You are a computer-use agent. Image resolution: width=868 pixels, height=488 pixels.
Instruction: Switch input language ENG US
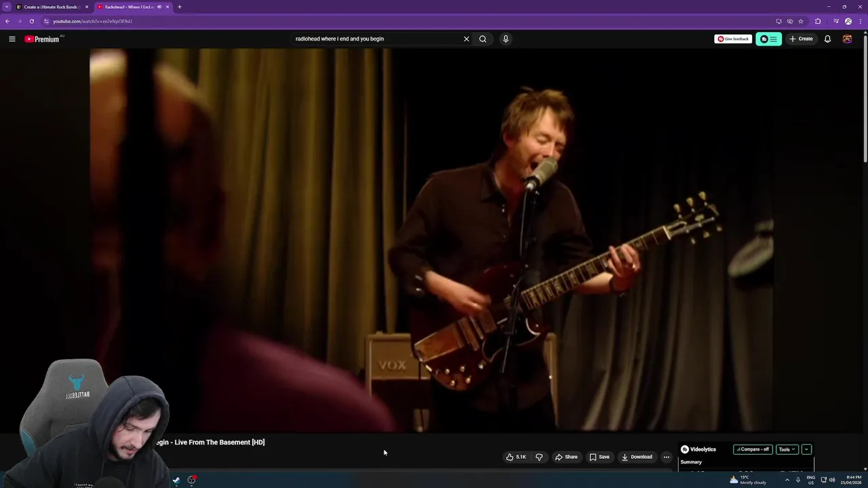(x=810, y=480)
